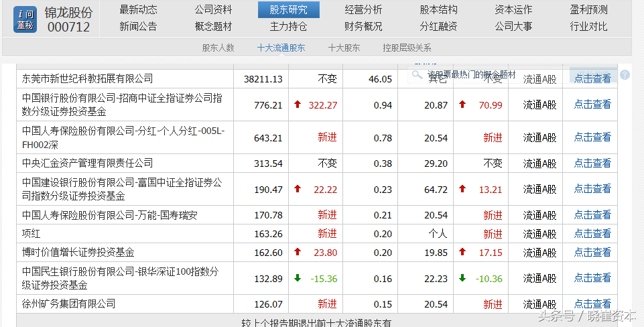This screenshot has width=644, height=327.
Task: Click the stock code 000712
Action: click(x=68, y=27)
